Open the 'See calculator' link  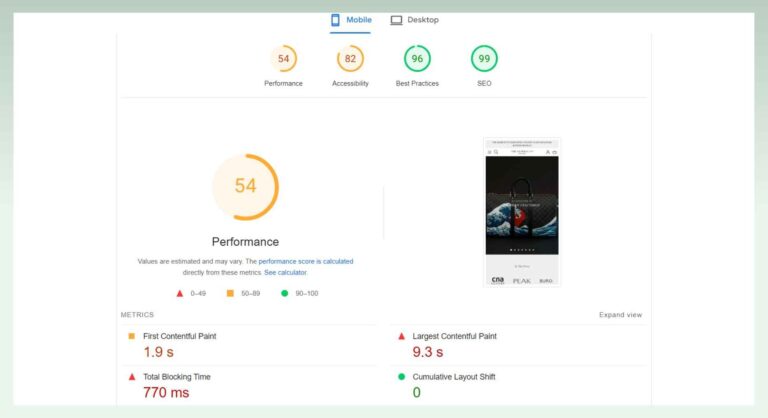(x=285, y=272)
